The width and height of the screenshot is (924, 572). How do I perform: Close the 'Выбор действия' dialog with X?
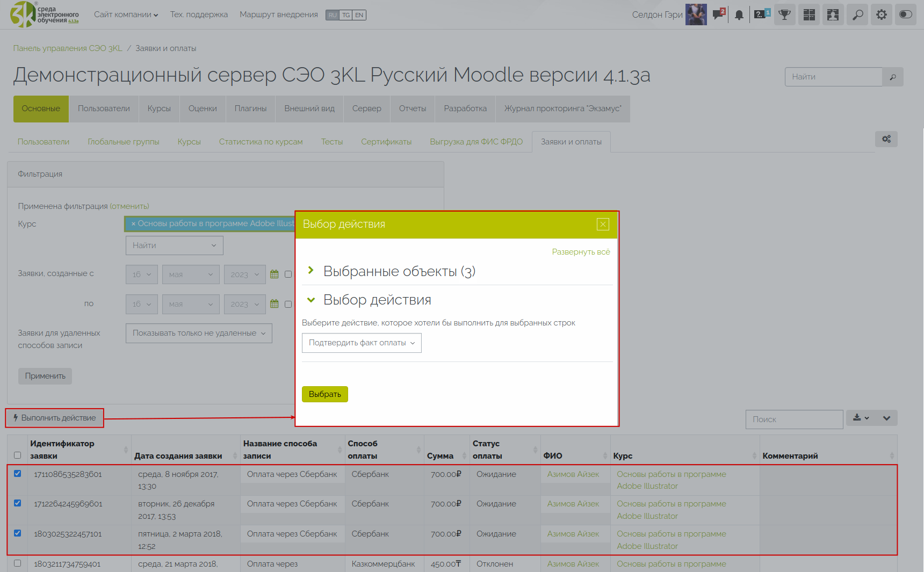(603, 225)
